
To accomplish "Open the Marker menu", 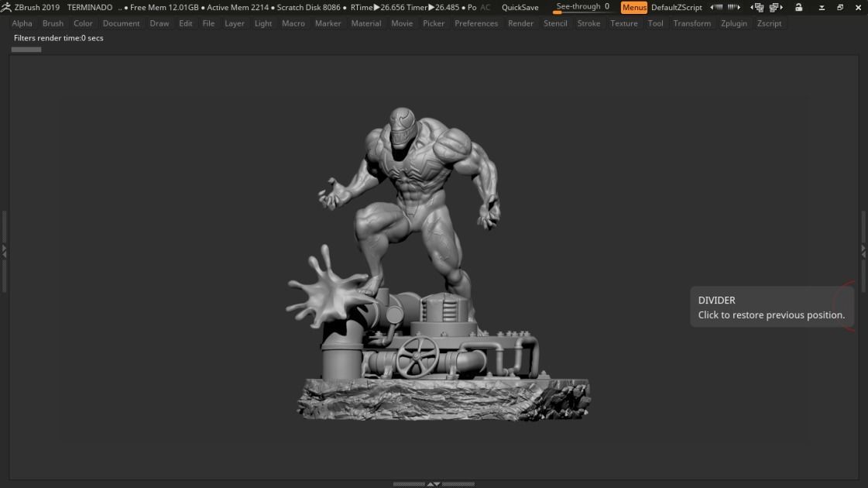I will [328, 23].
